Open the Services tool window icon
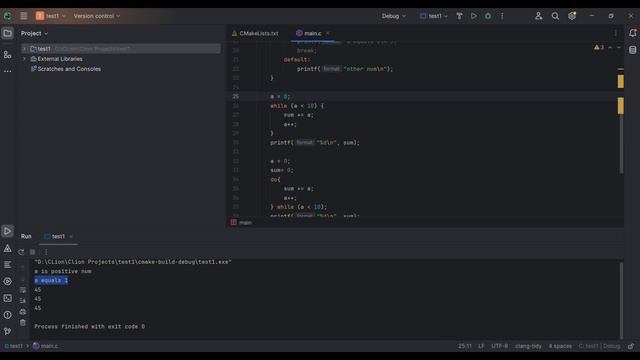640x360 pixels. (7, 282)
